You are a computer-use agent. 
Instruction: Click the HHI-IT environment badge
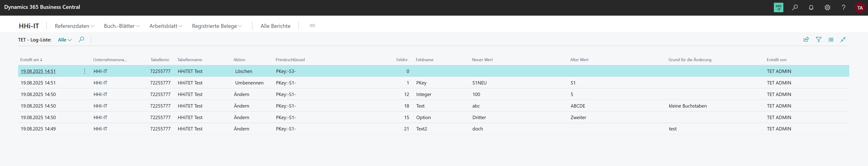click(x=778, y=7)
